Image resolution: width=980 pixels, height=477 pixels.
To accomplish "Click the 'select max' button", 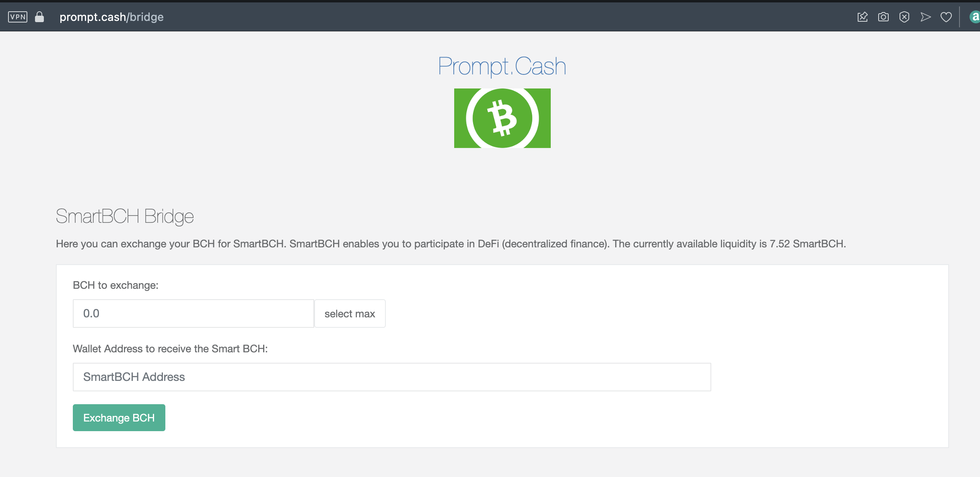I will coord(350,313).
